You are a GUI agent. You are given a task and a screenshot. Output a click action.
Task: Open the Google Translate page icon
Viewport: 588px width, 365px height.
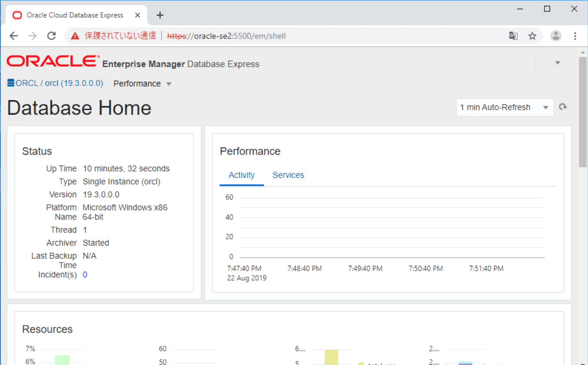pos(513,36)
